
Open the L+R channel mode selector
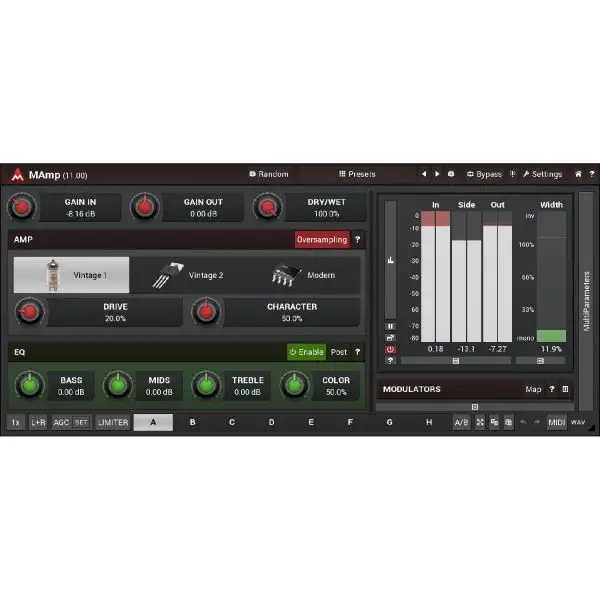tap(38, 423)
